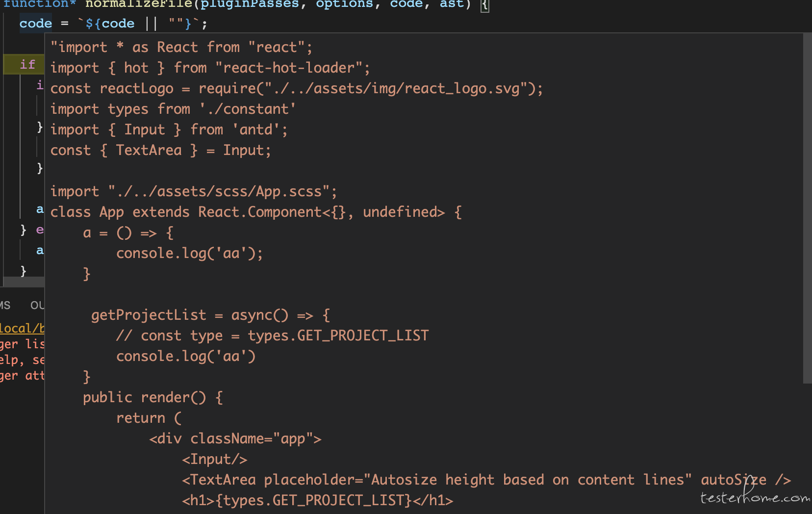Open the partially visible 'OU' panel tab

[x=37, y=305]
